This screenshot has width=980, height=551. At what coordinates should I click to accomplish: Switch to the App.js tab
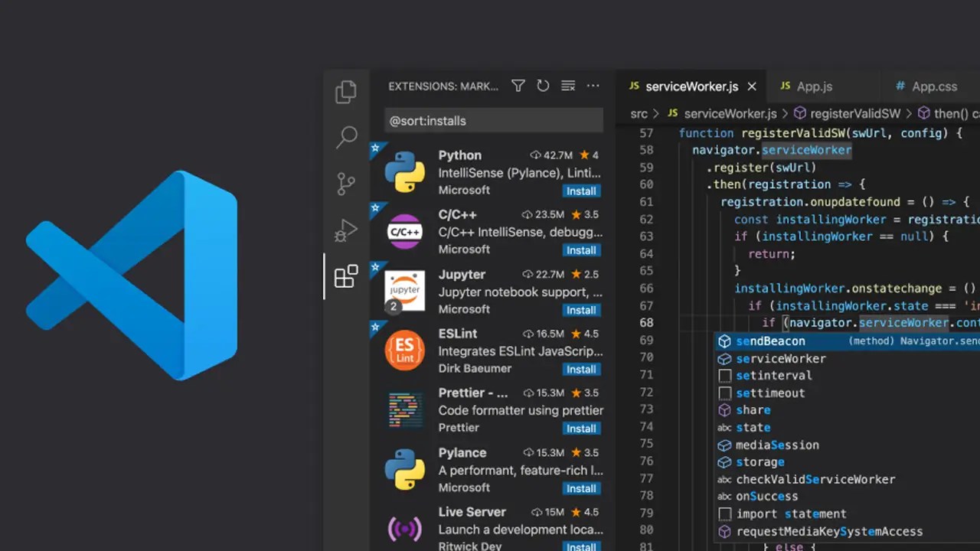[x=815, y=86]
